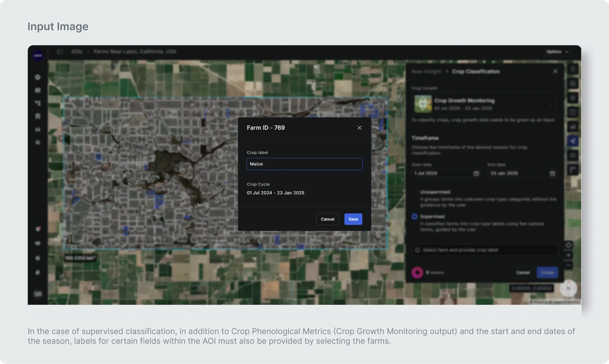Open the End date calendar picker

552,173
